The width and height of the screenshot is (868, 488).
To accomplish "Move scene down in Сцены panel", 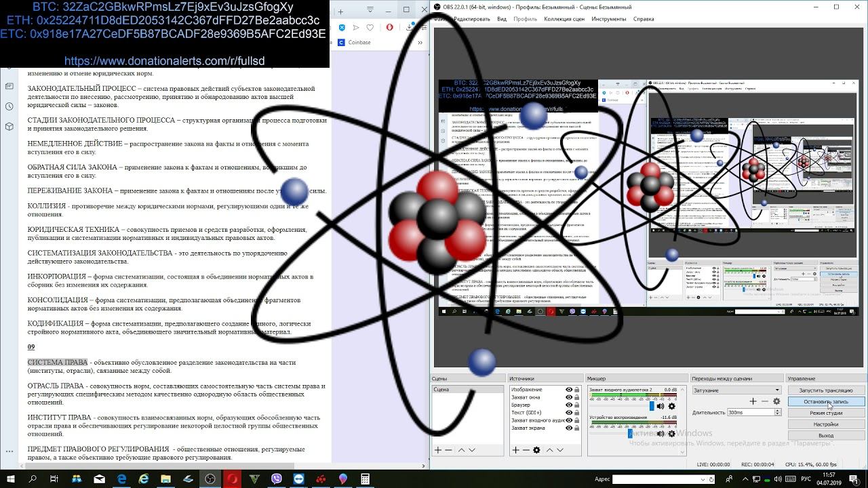I will pos(472,450).
